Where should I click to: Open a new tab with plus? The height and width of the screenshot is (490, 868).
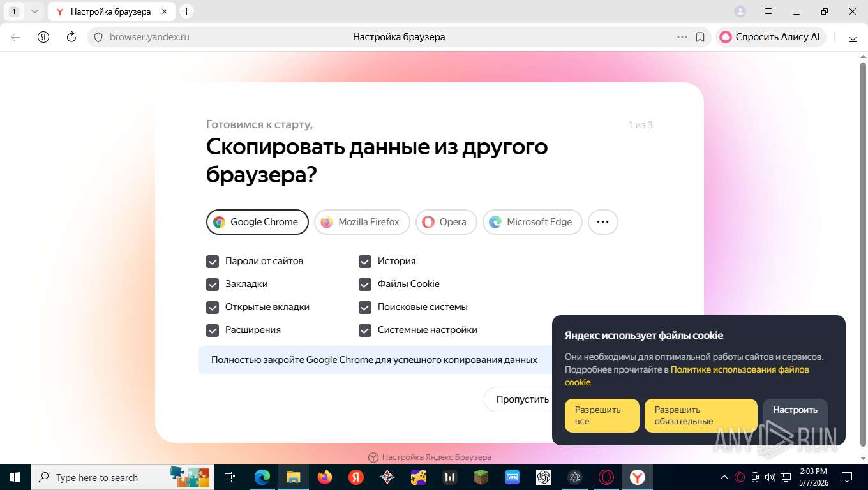coord(186,11)
